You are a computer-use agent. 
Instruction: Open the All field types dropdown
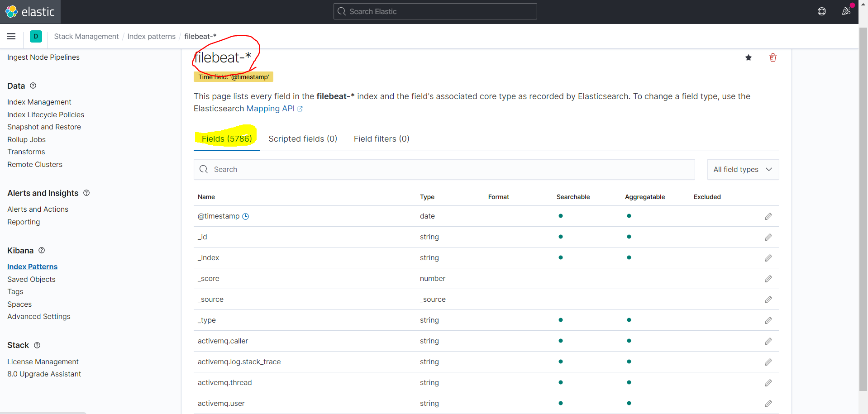coord(743,169)
